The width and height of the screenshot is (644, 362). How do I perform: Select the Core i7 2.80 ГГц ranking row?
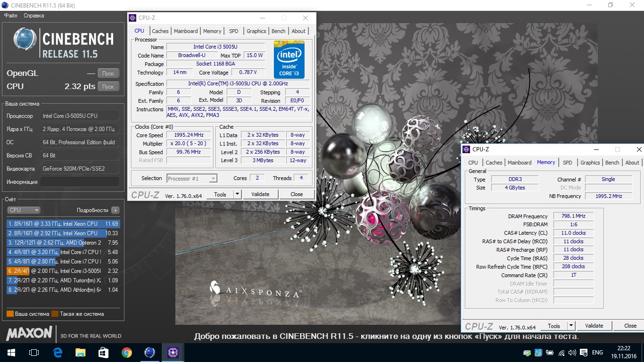(63, 262)
